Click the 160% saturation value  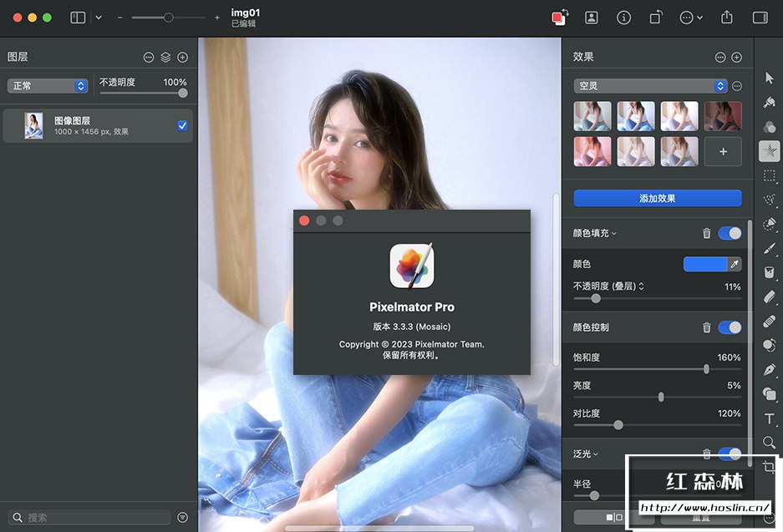tap(729, 357)
